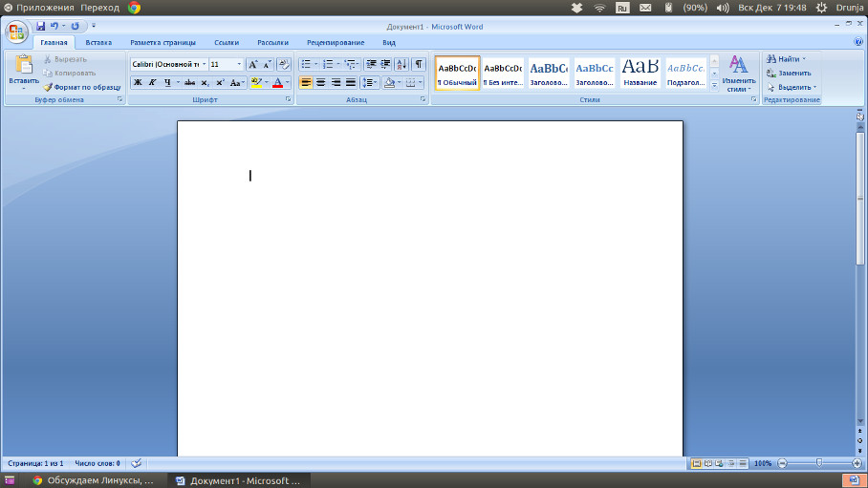Screen dimensions: 868x488
Task: Open the Вставка ribbon tab
Action: click(x=98, y=42)
